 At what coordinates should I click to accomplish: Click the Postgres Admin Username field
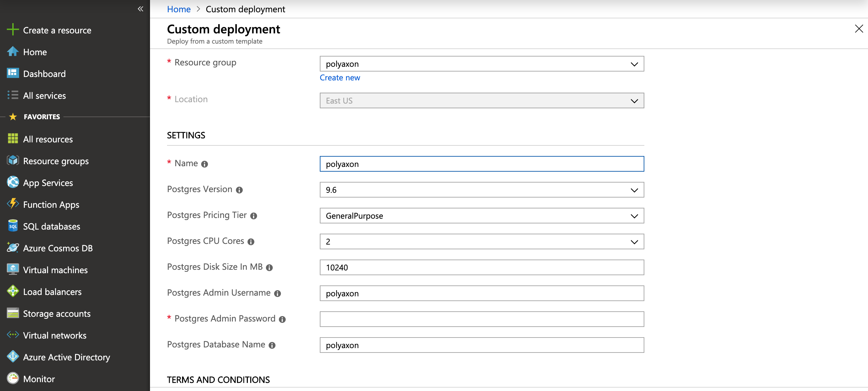[482, 293]
